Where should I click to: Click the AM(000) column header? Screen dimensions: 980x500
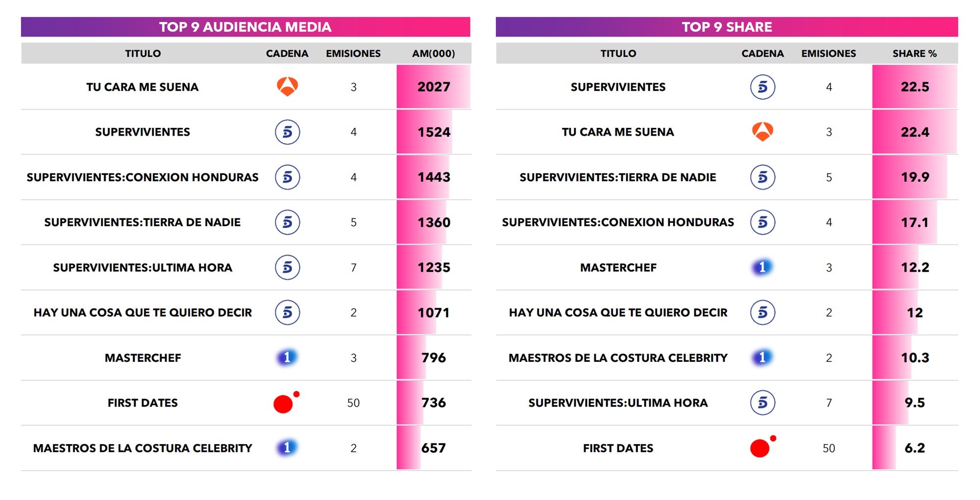[433, 53]
